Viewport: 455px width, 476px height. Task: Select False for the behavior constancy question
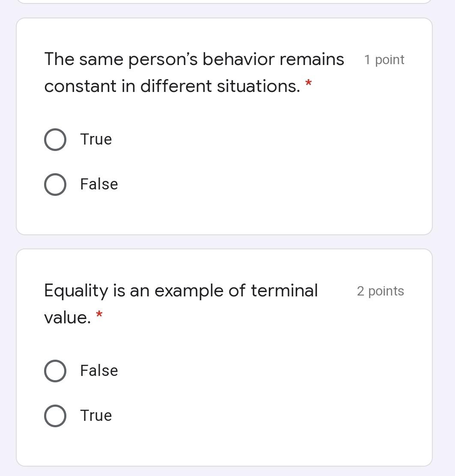55,184
